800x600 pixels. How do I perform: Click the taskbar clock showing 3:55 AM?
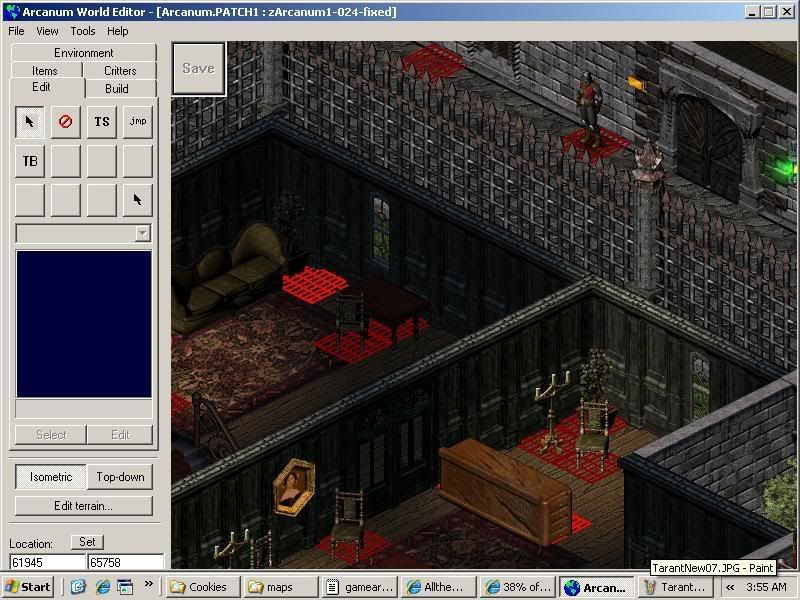tap(766, 587)
